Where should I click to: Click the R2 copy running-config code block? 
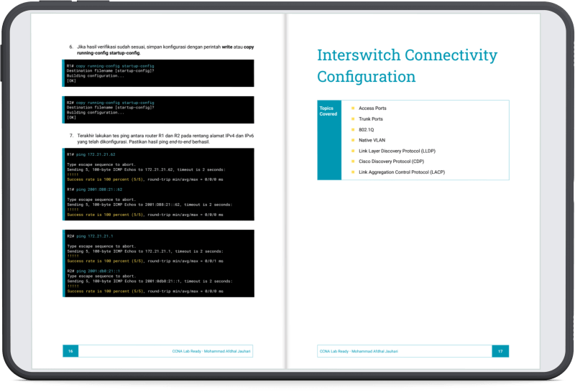tap(158, 110)
